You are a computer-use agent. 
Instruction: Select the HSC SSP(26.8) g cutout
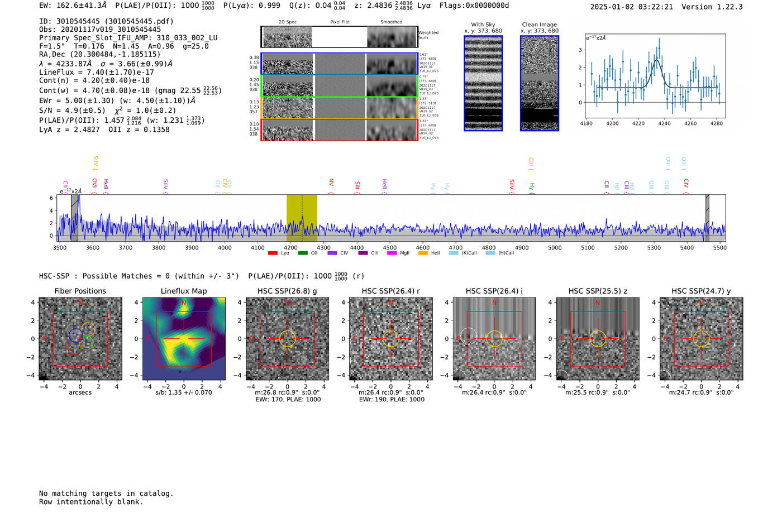click(287, 339)
